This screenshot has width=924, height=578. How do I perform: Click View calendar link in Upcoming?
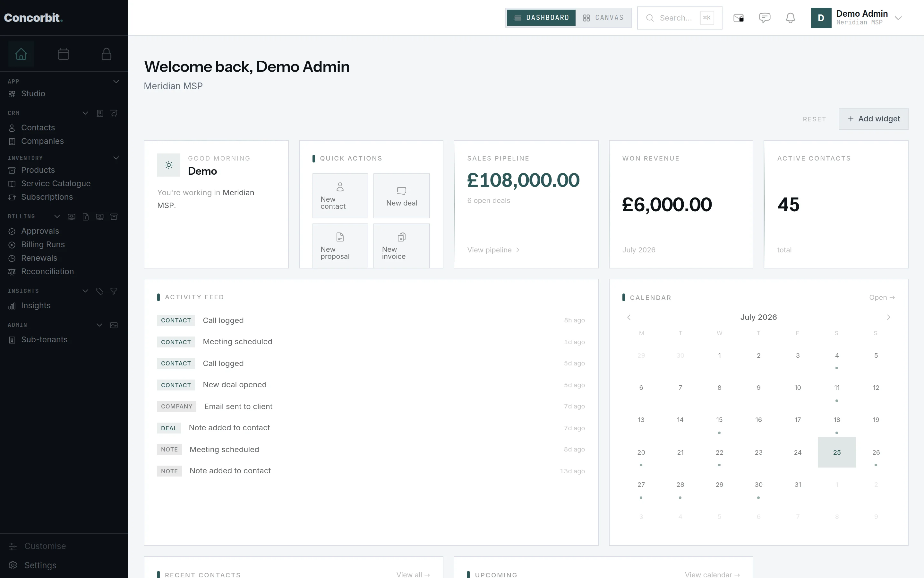click(712, 574)
